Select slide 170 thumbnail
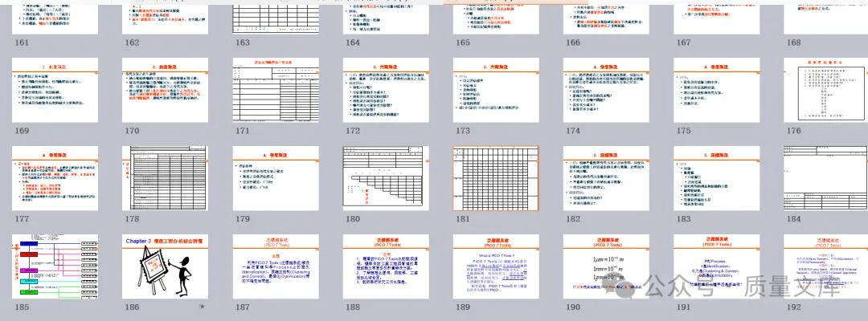This screenshot has width=868, height=321. pos(165,90)
